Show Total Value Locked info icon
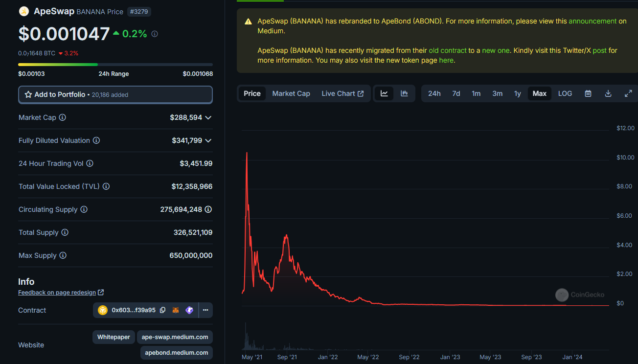The height and width of the screenshot is (364, 638). pos(106,186)
